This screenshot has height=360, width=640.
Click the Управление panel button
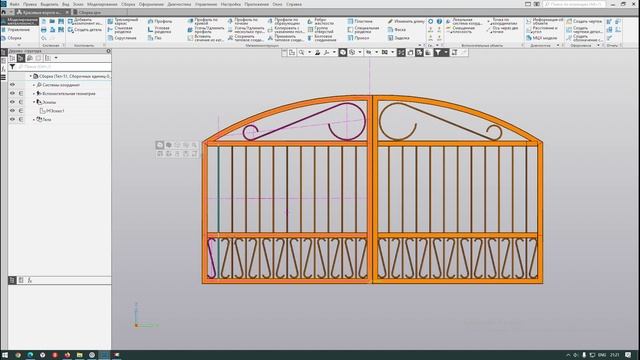(x=16, y=30)
